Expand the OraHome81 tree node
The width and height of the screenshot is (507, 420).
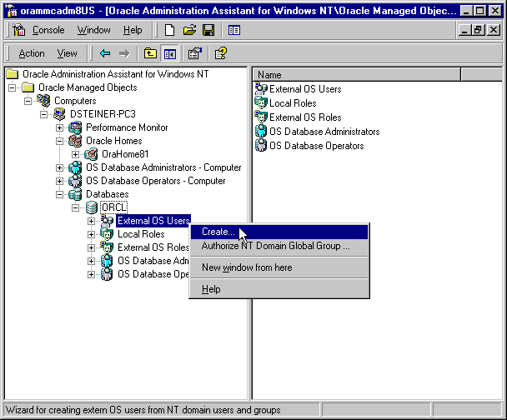pos(76,154)
